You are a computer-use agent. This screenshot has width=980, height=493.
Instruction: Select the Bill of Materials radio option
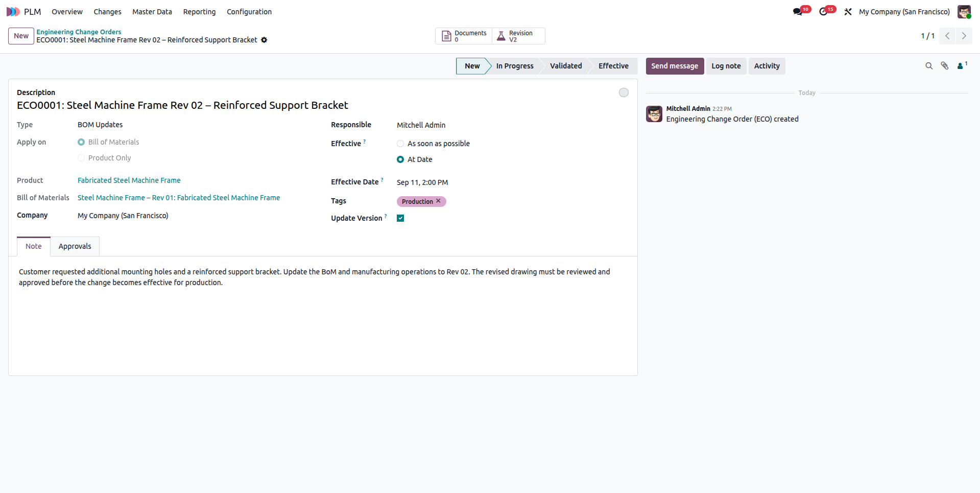coord(81,142)
